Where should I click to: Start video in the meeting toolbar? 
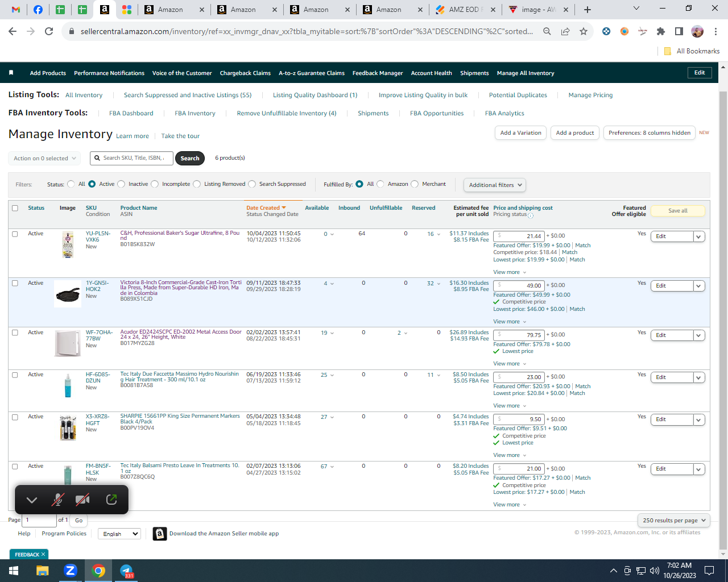coord(82,500)
